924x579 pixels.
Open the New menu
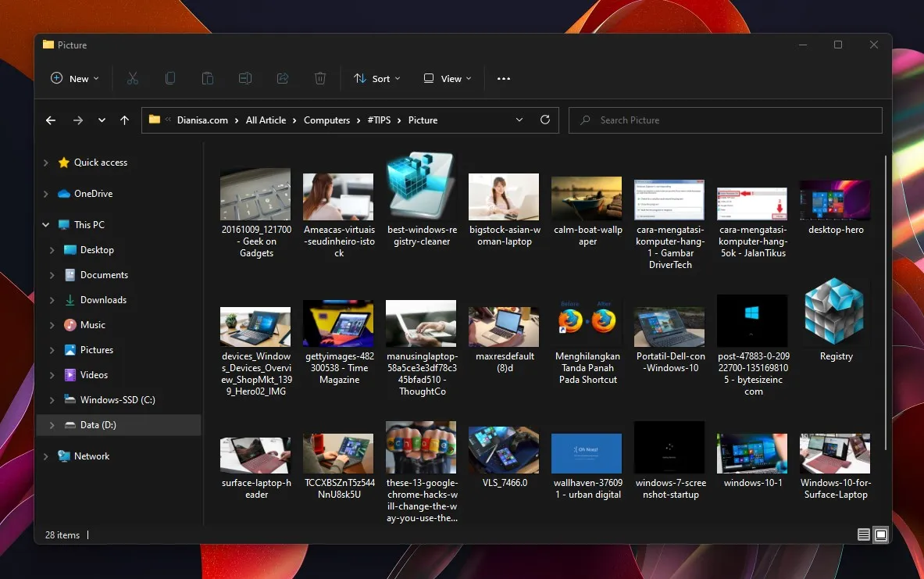tap(74, 78)
